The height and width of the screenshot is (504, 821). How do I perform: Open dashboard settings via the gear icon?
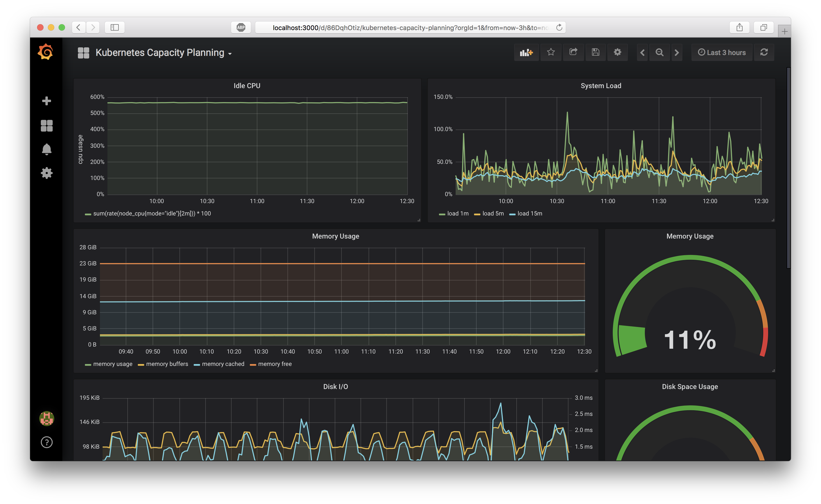point(617,52)
